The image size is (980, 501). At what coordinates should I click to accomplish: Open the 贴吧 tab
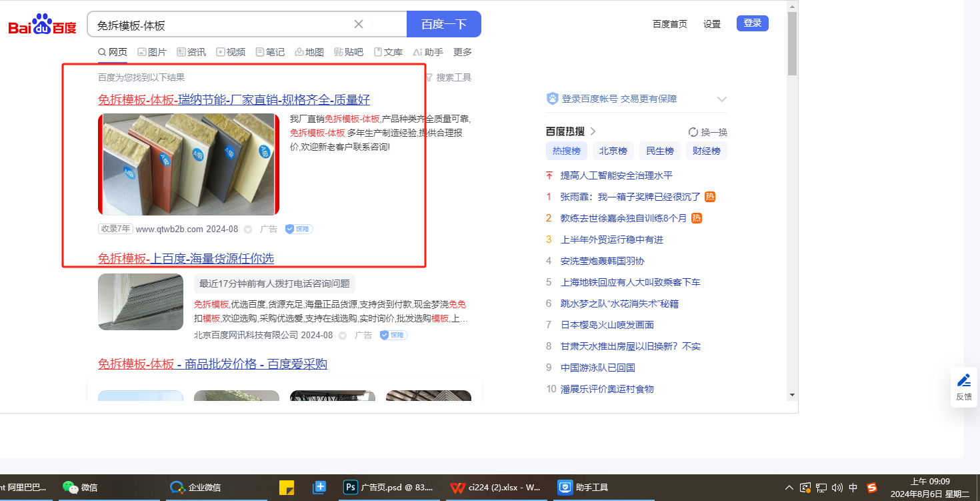349,52
